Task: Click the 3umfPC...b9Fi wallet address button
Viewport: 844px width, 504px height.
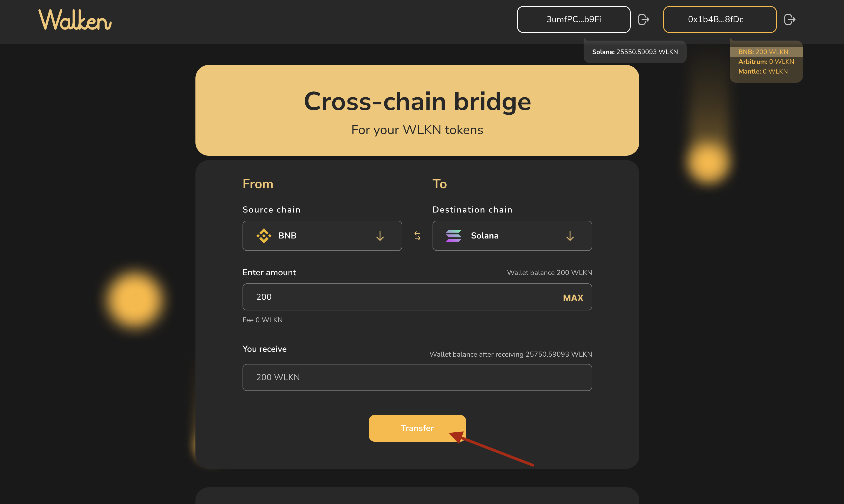Action: click(573, 19)
